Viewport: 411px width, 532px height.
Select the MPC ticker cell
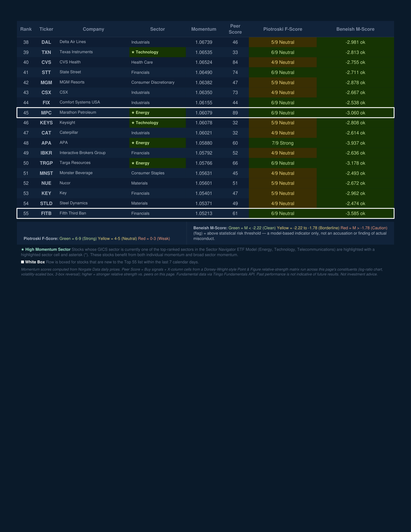46,113
